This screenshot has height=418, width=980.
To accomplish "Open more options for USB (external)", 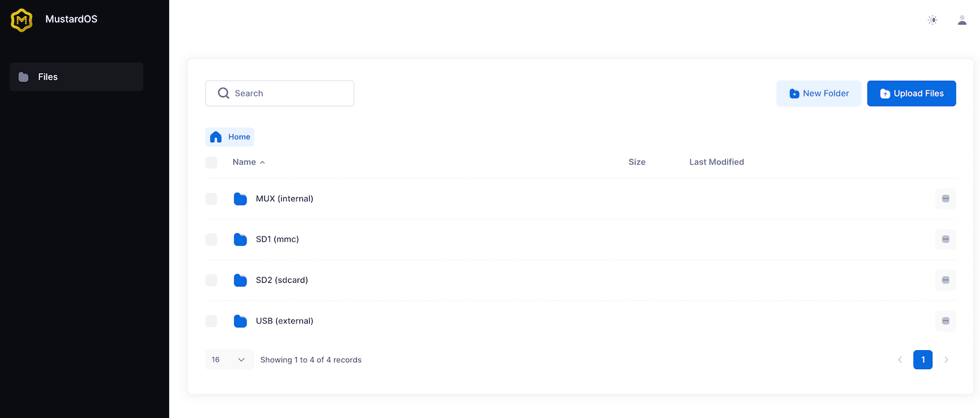I will click(x=945, y=321).
